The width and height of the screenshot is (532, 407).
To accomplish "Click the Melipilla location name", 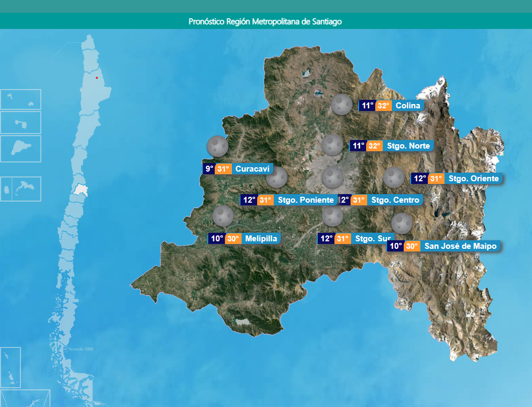I will click(261, 239).
